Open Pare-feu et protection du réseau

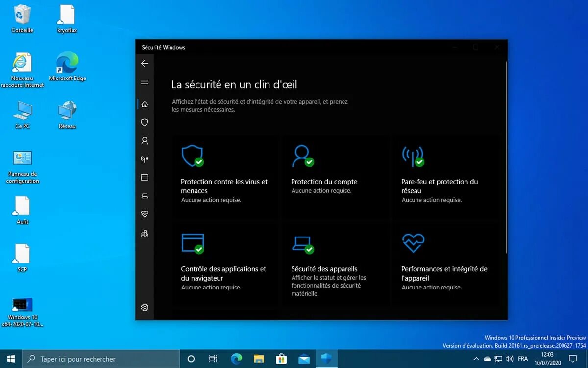(x=440, y=186)
